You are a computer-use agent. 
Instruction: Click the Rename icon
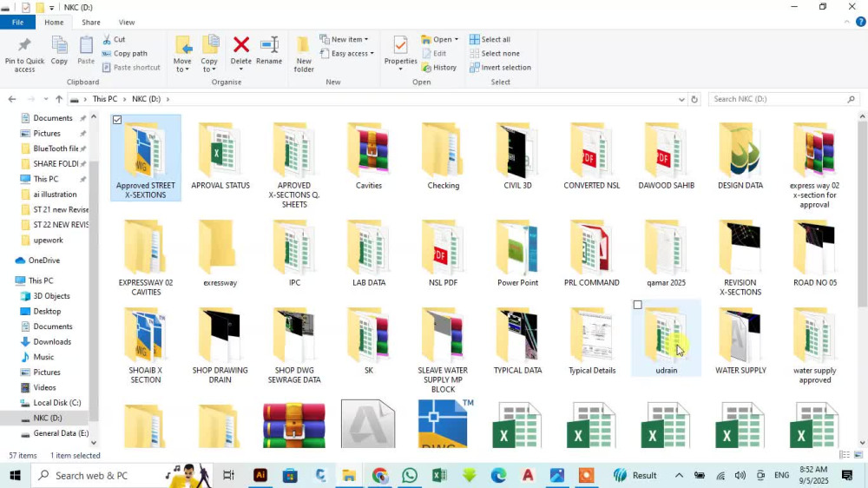(269, 45)
